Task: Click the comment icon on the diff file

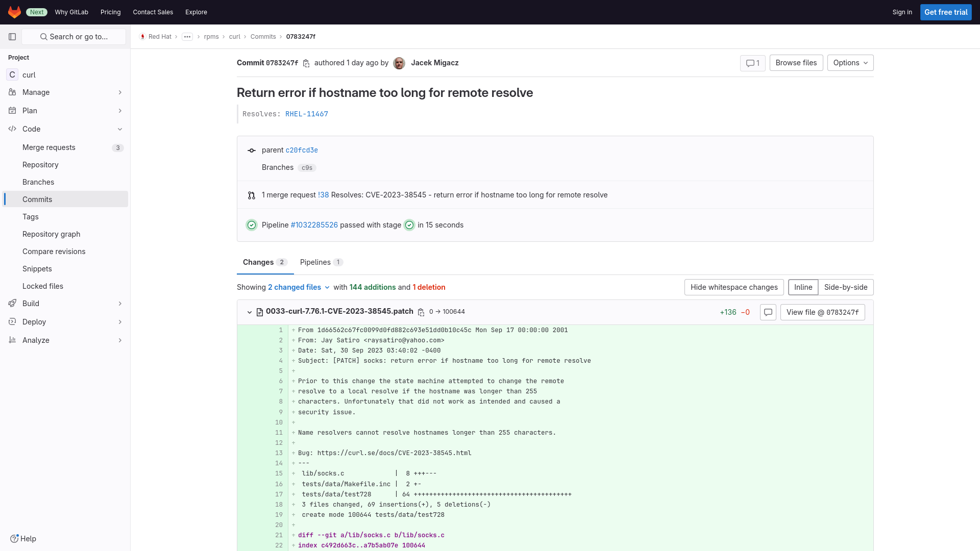Action: pyautogui.click(x=768, y=312)
